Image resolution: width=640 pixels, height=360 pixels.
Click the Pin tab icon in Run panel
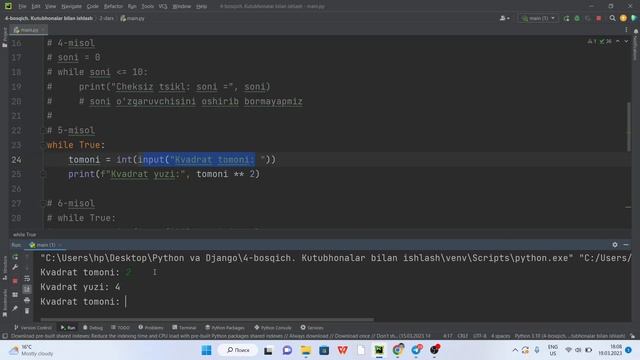(15, 309)
